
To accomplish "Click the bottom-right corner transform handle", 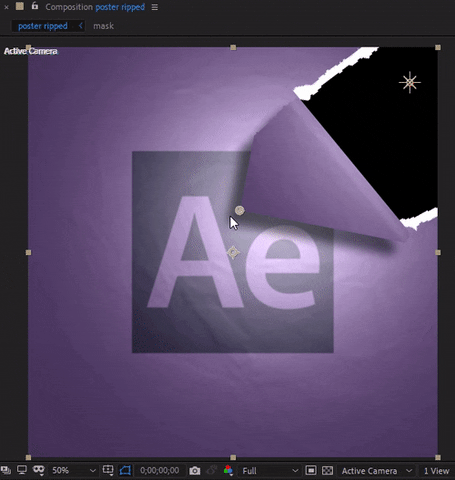I will coord(438,457).
